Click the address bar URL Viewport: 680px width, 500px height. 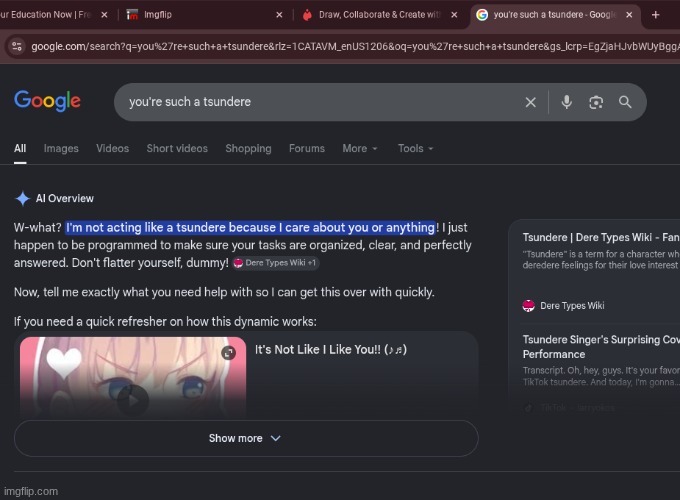click(355, 46)
